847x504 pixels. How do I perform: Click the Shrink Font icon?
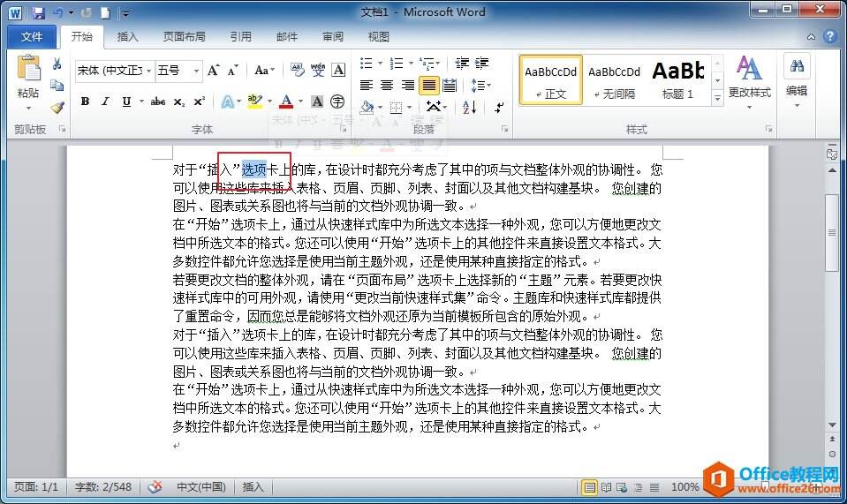pos(232,70)
